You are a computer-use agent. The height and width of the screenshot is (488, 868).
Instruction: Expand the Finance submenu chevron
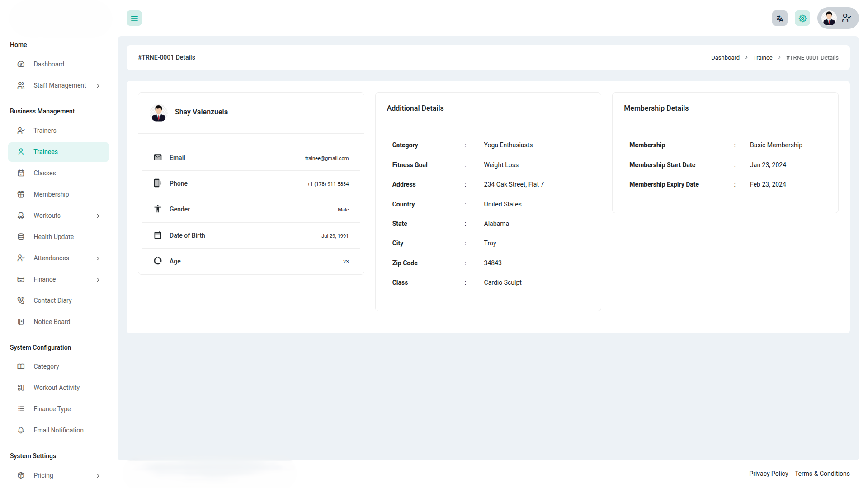pyautogui.click(x=98, y=280)
